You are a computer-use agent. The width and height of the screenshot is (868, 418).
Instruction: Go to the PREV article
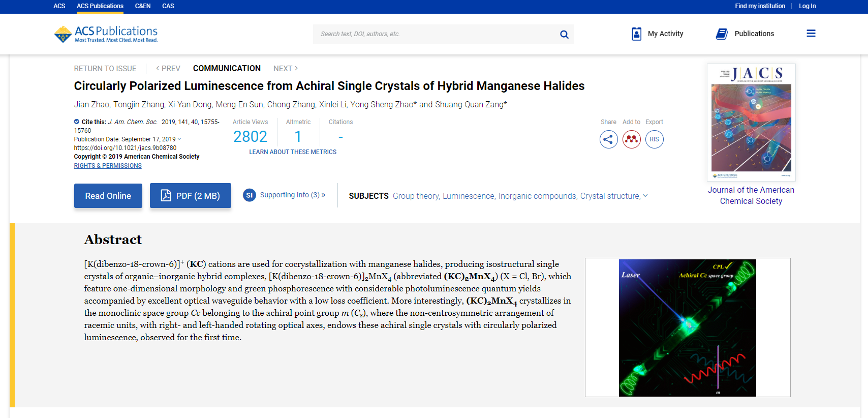(168, 69)
